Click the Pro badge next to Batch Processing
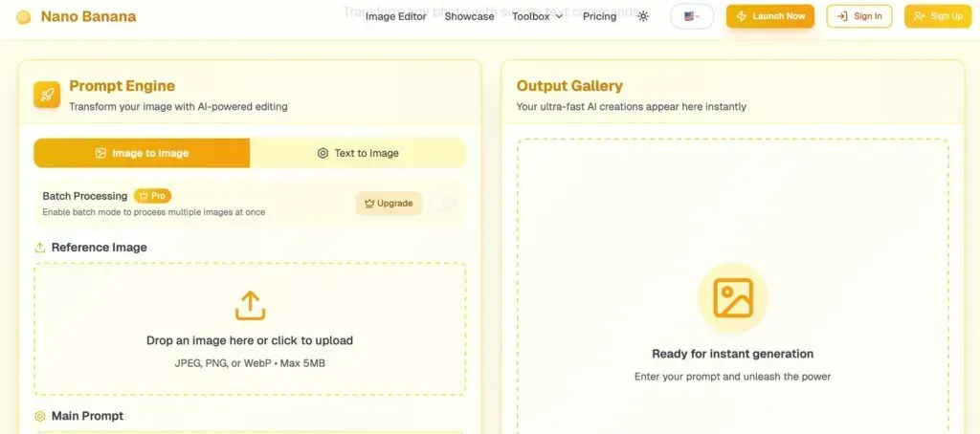Viewport: 980px width, 434px height. (152, 196)
